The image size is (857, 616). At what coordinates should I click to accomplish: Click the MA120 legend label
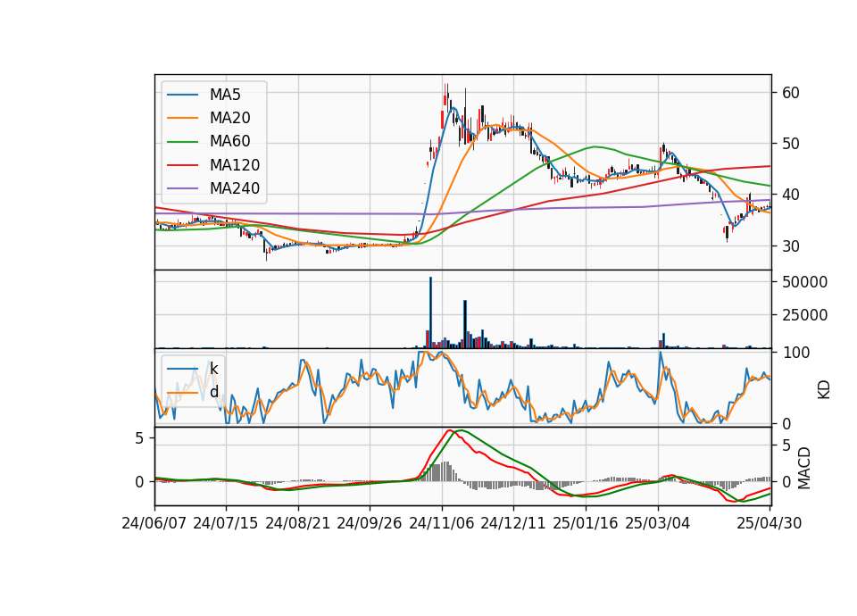(x=235, y=165)
